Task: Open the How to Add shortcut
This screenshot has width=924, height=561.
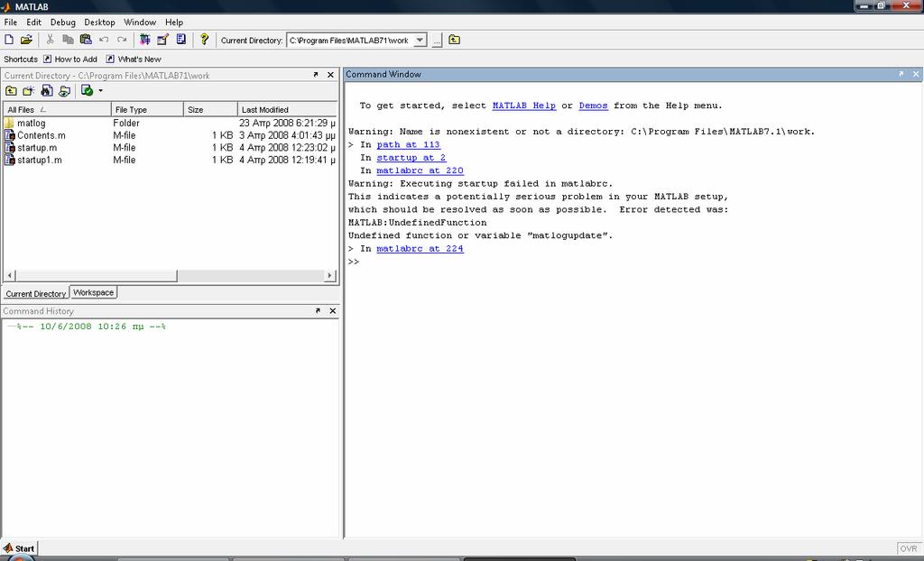Action: (x=70, y=59)
